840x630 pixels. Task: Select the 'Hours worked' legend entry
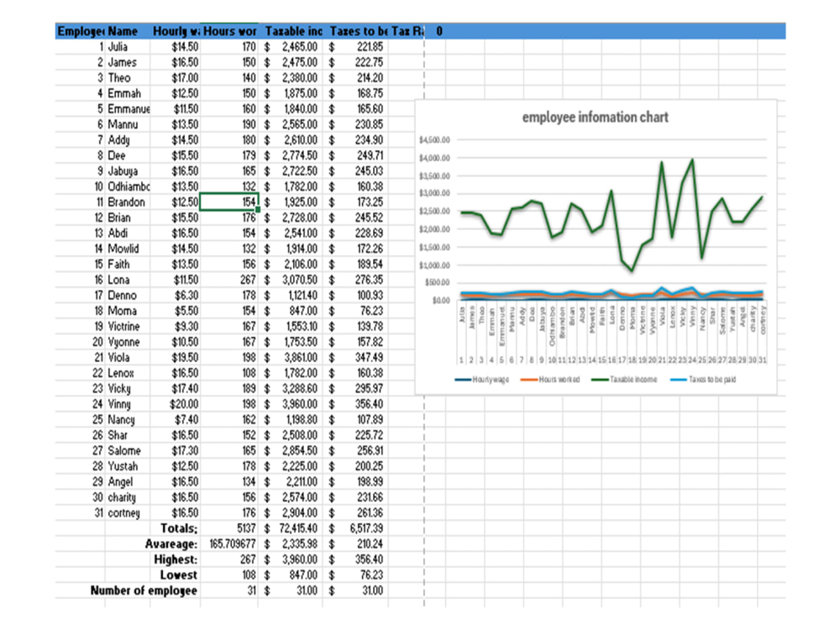[x=550, y=380]
